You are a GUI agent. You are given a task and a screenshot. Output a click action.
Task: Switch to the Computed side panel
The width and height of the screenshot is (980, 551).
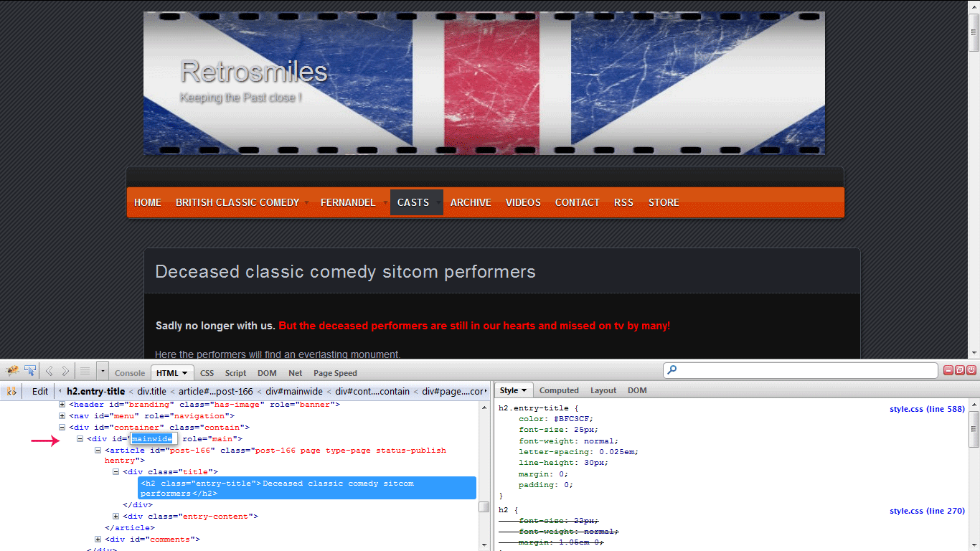pyautogui.click(x=559, y=390)
